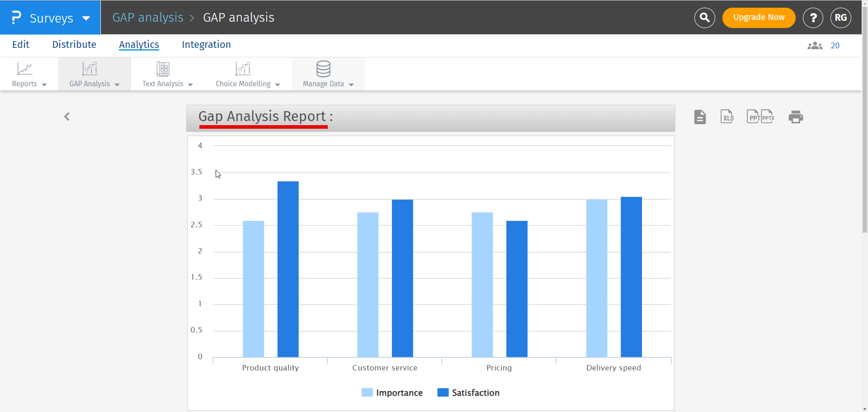Export report as PPT file
Viewport: 868px width, 412px height.
click(753, 117)
